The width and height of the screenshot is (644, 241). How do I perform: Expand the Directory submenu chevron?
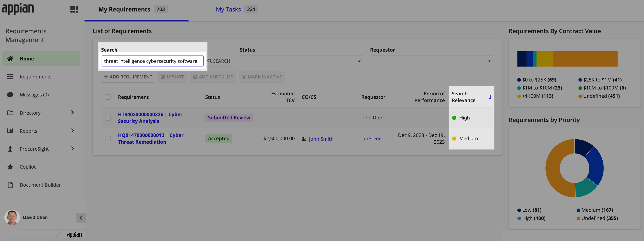click(x=73, y=112)
